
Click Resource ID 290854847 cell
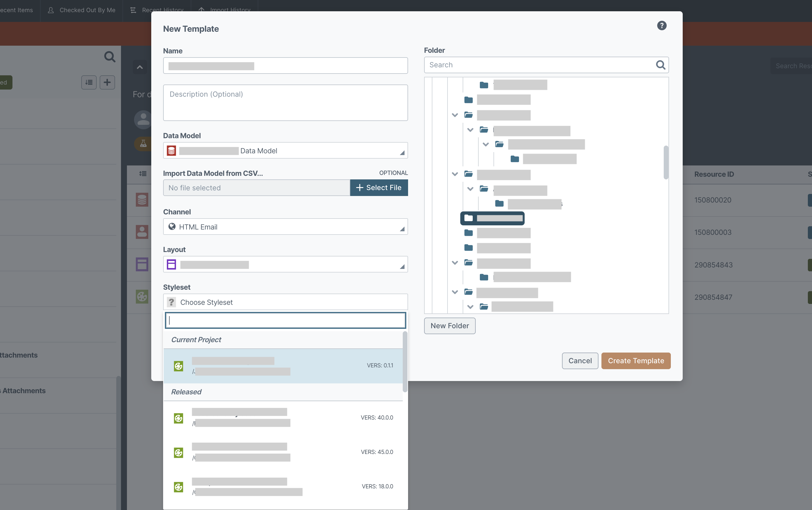click(x=713, y=297)
